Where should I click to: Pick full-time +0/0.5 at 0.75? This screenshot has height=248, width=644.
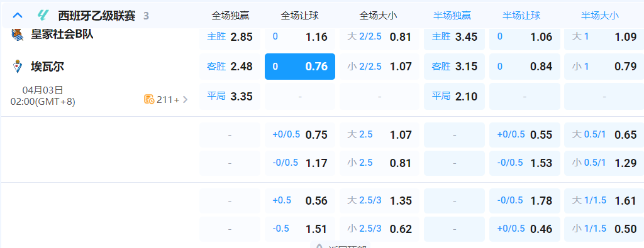click(300, 135)
